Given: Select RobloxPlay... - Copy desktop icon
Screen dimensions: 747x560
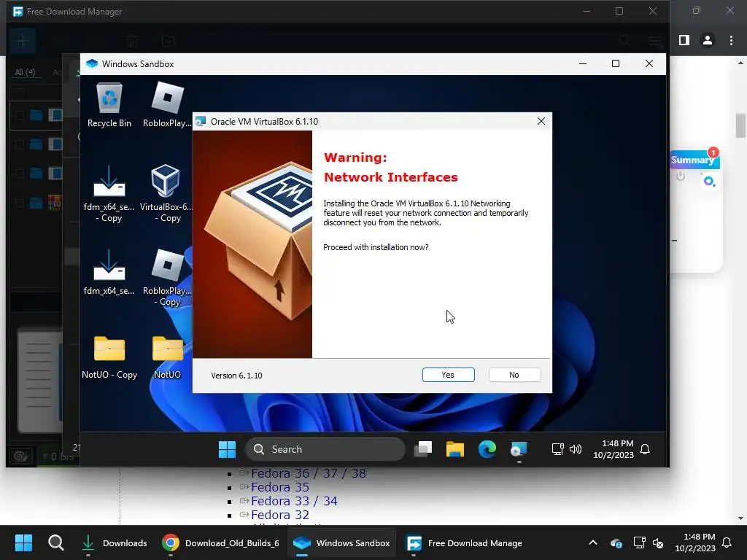Looking at the screenshot, I should (x=167, y=278).
